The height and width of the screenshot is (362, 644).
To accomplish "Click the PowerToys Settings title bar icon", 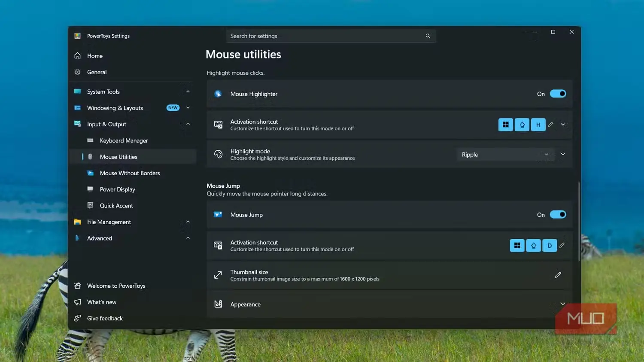I will [77, 36].
